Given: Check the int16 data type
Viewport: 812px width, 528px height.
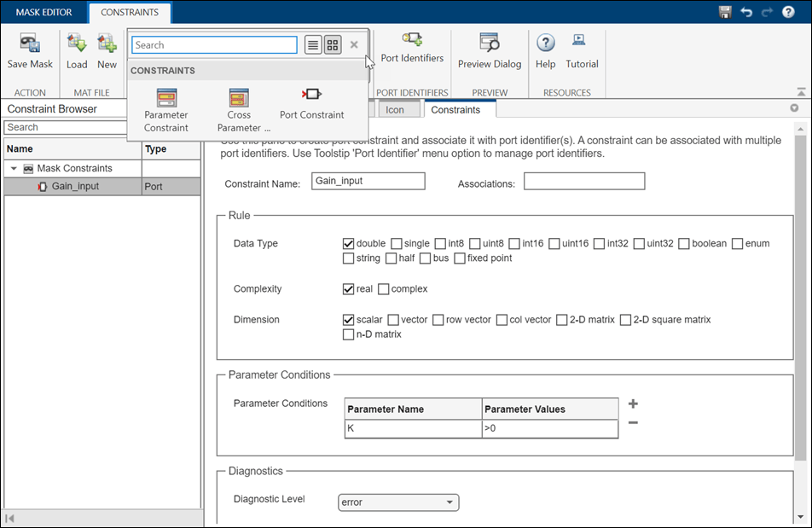Looking at the screenshot, I should pyautogui.click(x=514, y=244).
